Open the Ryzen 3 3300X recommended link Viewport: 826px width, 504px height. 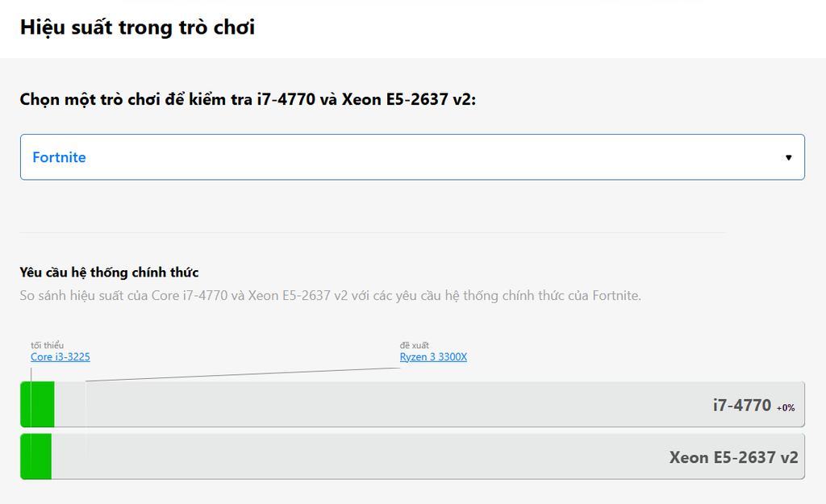pyautogui.click(x=433, y=356)
